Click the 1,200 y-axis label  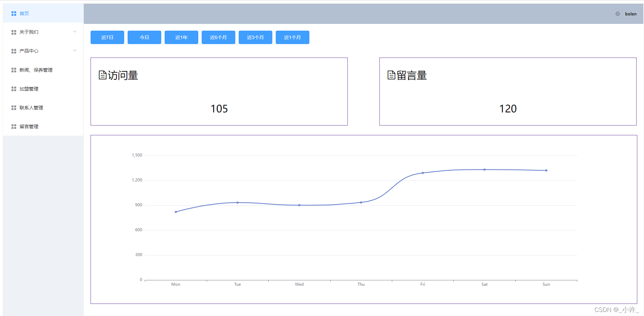click(137, 180)
